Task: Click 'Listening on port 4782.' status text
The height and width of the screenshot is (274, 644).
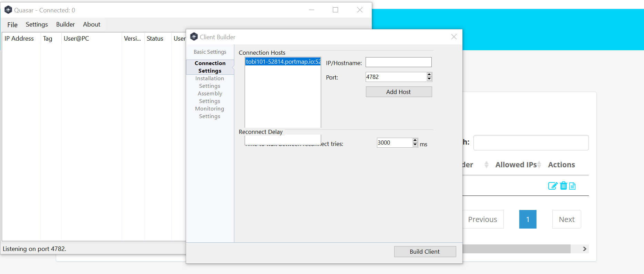Action: point(34,249)
